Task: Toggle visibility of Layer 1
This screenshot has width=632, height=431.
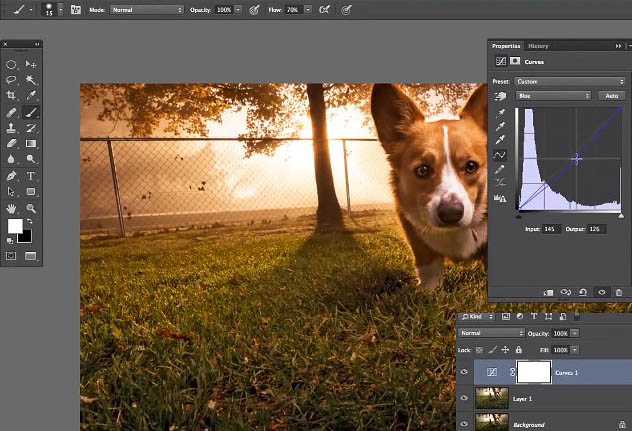Action: pos(464,398)
